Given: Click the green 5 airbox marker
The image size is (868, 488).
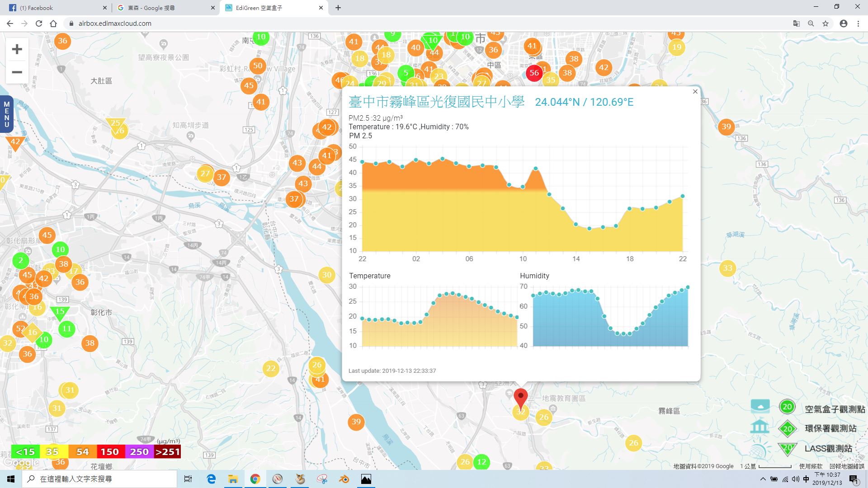Looking at the screenshot, I should [406, 73].
